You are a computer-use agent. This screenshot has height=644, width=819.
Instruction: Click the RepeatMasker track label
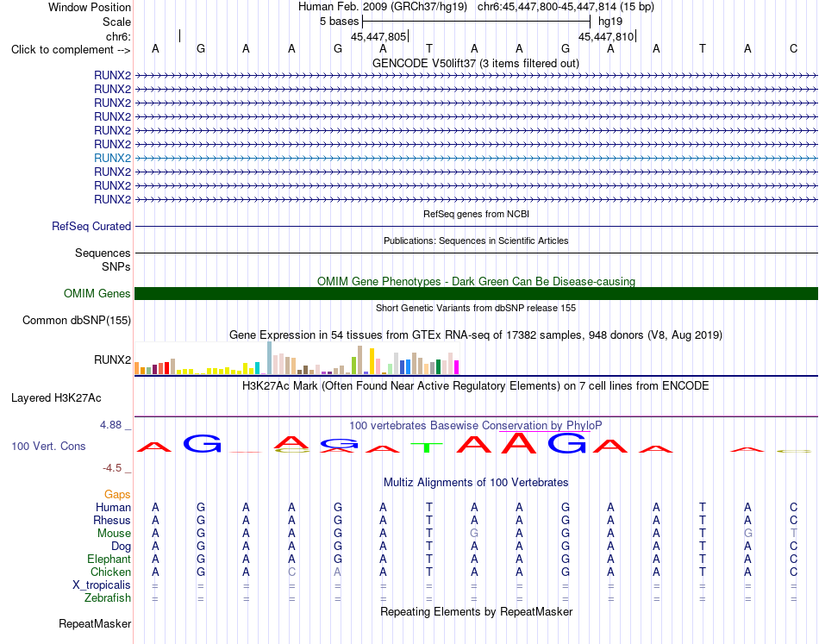coord(95,623)
